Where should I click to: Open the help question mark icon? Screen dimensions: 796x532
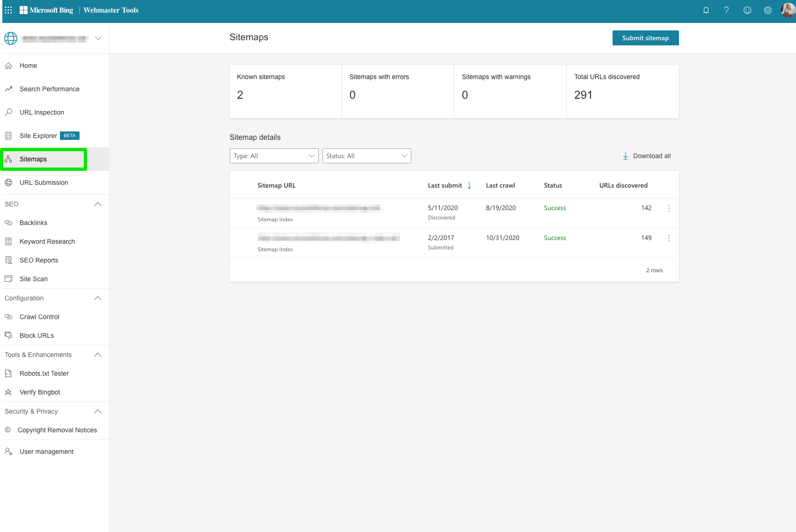727,10
